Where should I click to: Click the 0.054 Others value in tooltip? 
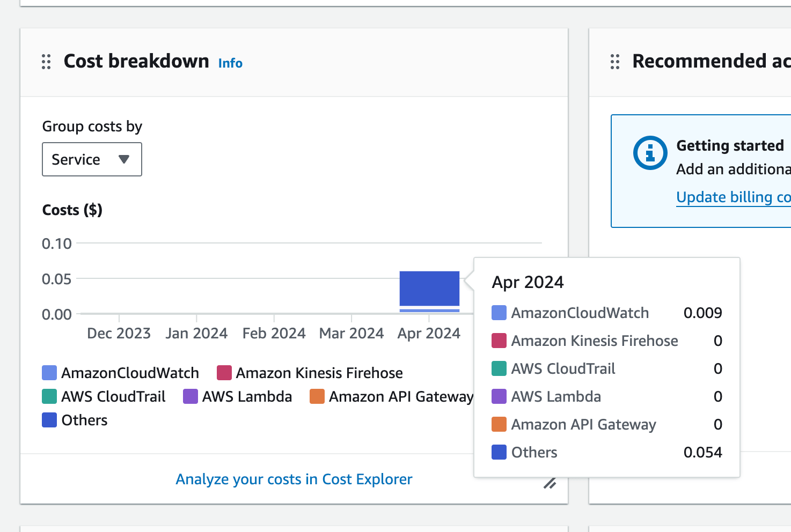click(702, 452)
